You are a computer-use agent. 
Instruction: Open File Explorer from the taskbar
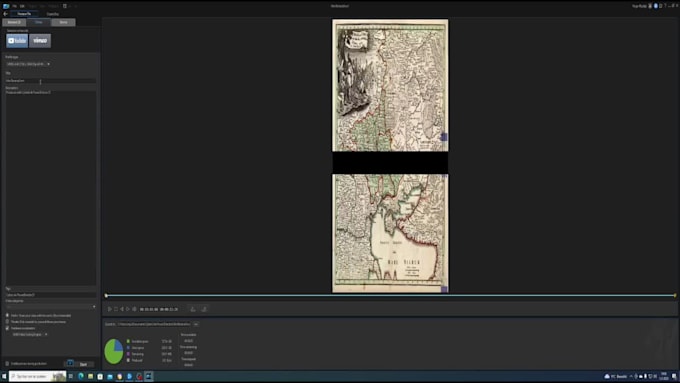click(91, 376)
